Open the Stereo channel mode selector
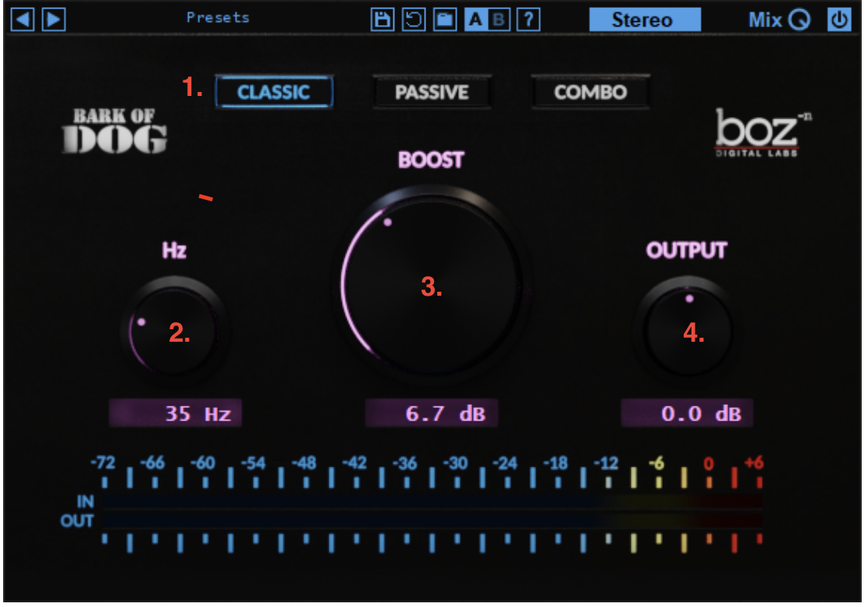Viewport: 868px width, 607px height. point(645,20)
